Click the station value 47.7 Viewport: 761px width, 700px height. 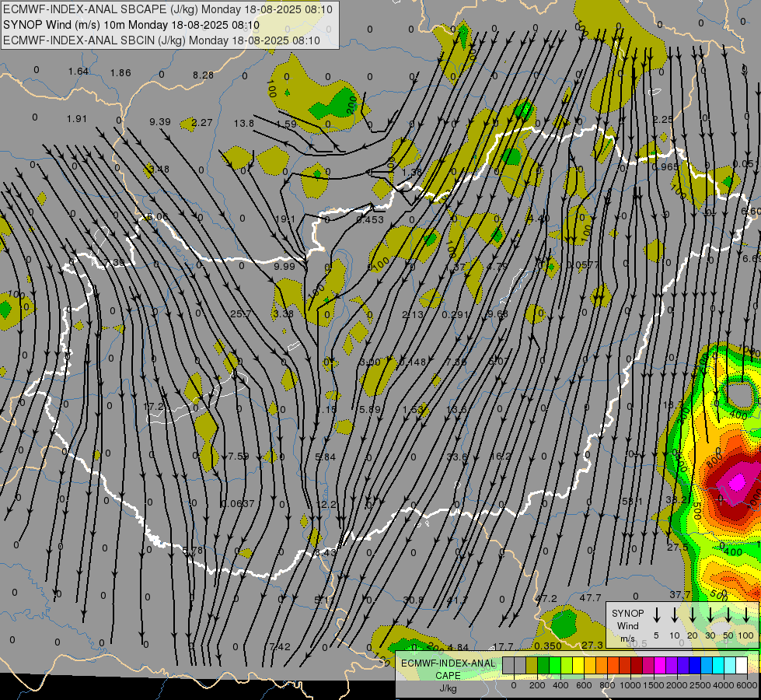(590, 597)
